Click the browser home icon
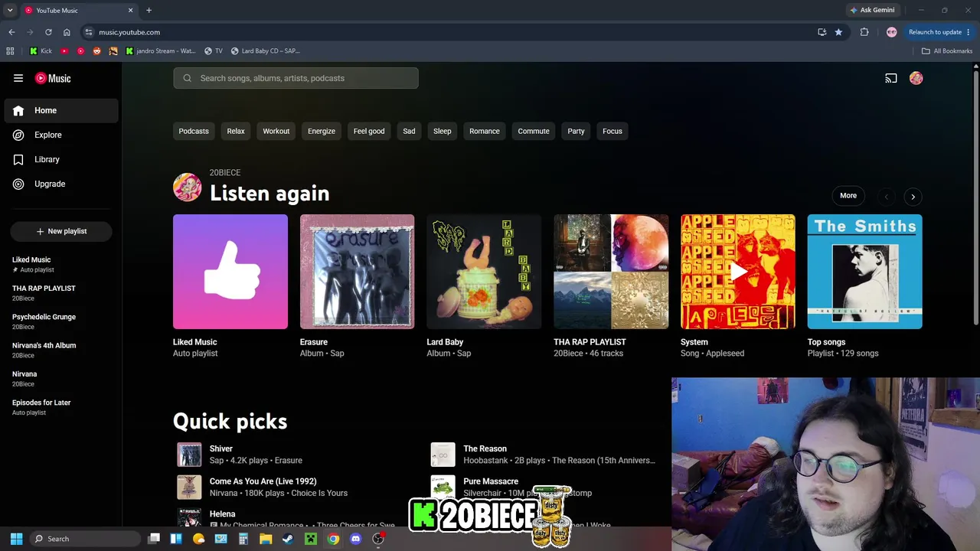This screenshot has height=551, width=980. (x=67, y=32)
